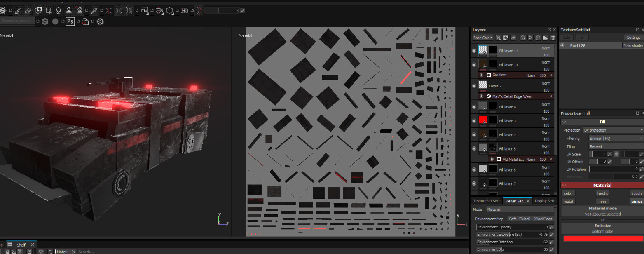Viewport: 644px width, 254px height.
Task: Undock the Layers panel
Action: (x=549, y=30)
